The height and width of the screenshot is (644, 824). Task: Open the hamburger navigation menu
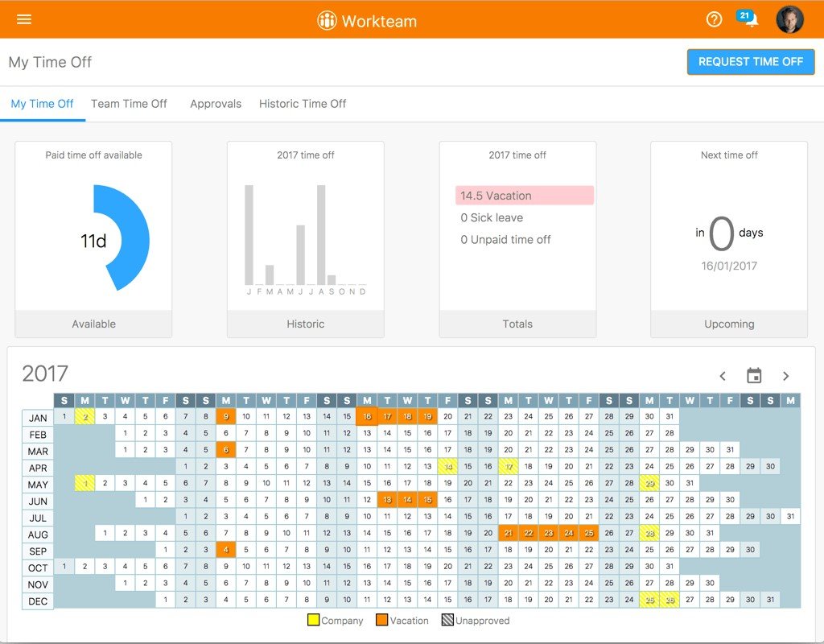(24, 19)
